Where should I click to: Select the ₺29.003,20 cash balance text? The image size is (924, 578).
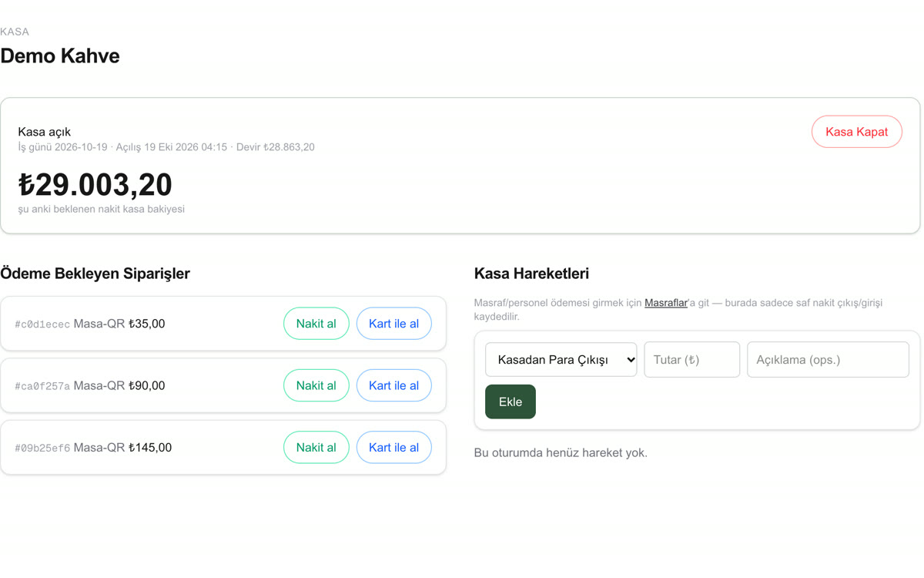pyautogui.click(x=95, y=185)
